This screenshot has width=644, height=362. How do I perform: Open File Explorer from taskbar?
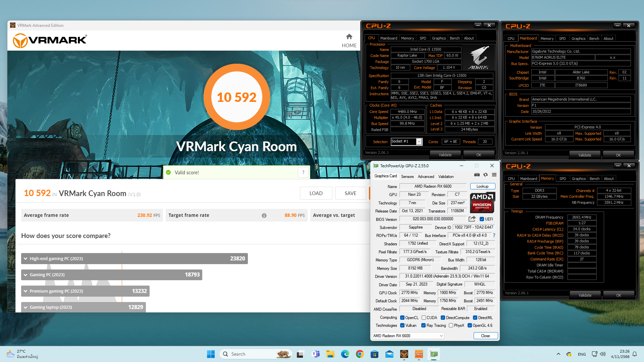click(x=330, y=354)
